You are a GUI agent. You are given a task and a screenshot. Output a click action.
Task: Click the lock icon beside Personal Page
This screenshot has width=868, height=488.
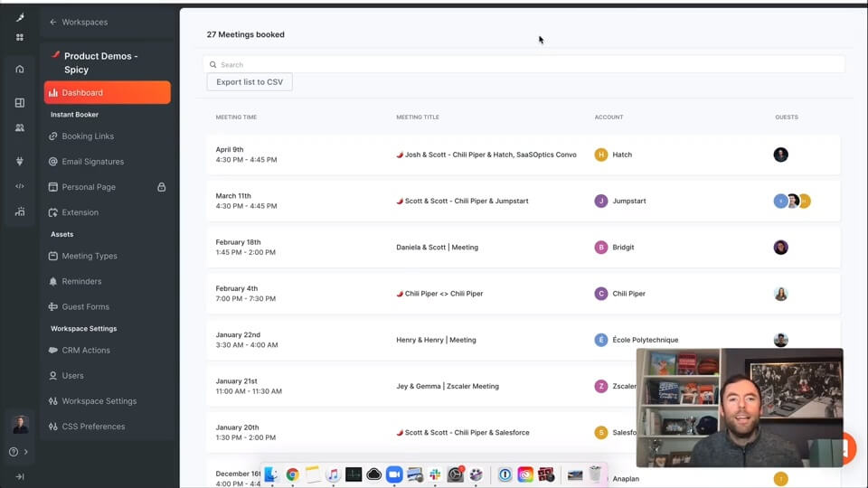(x=161, y=187)
